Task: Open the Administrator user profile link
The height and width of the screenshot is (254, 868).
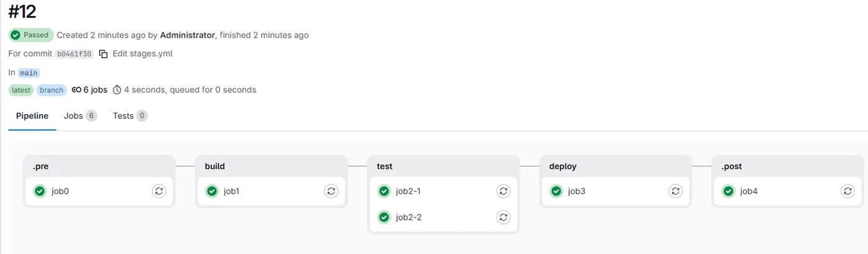Action: (x=187, y=35)
